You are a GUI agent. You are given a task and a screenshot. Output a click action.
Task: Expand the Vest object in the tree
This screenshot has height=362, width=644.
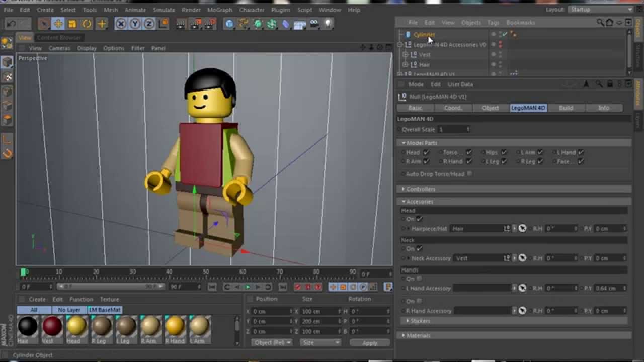pyautogui.click(x=405, y=55)
